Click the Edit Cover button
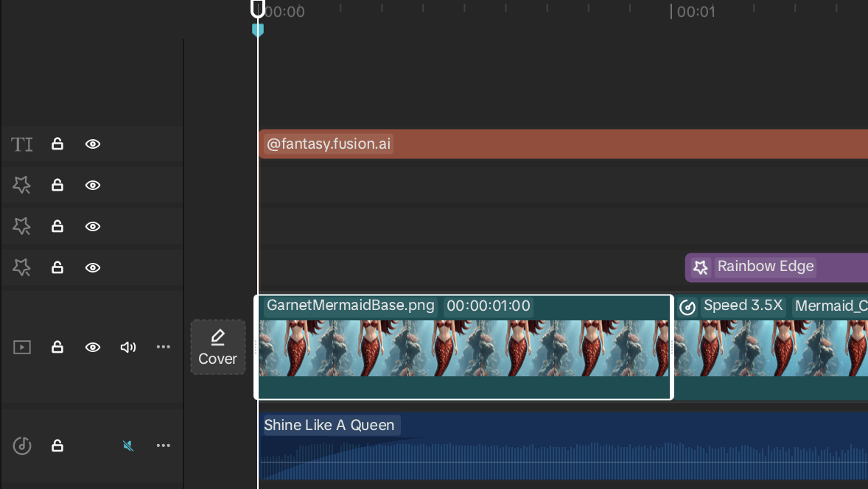868x489 pixels. point(217,347)
